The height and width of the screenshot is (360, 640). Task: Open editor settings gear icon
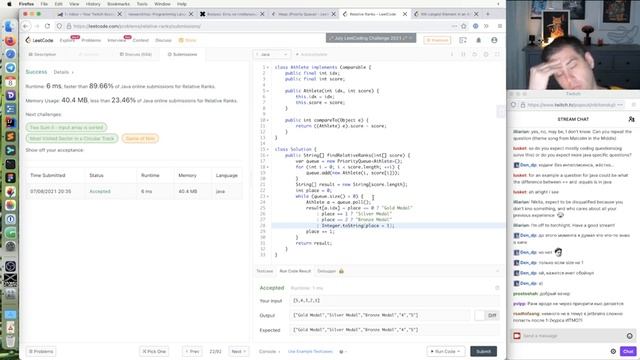pyautogui.click(x=486, y=54)
